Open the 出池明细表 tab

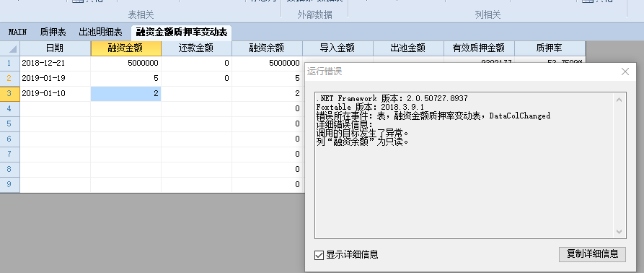click(101, 32)
